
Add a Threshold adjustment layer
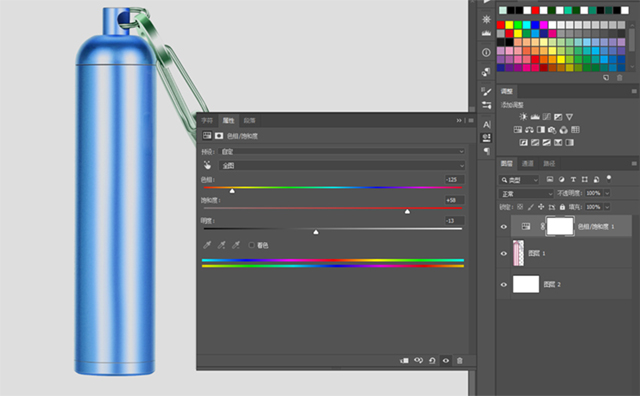[x=547, y=142]
